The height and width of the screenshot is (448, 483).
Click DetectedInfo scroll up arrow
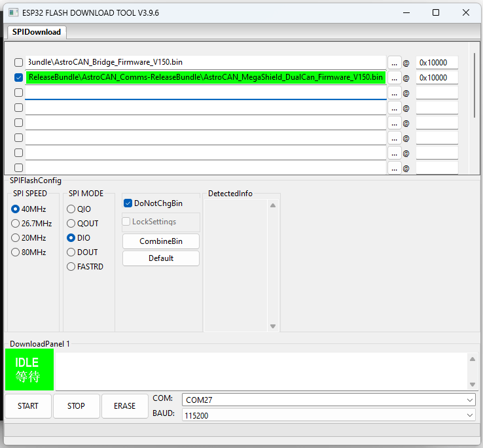point(273,205)
